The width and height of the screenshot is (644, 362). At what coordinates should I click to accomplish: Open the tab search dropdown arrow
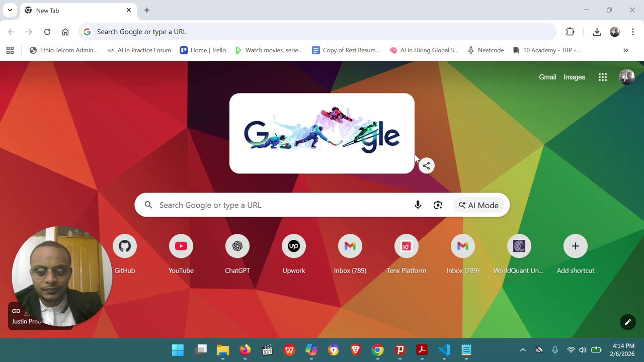(x=10, y=10)
